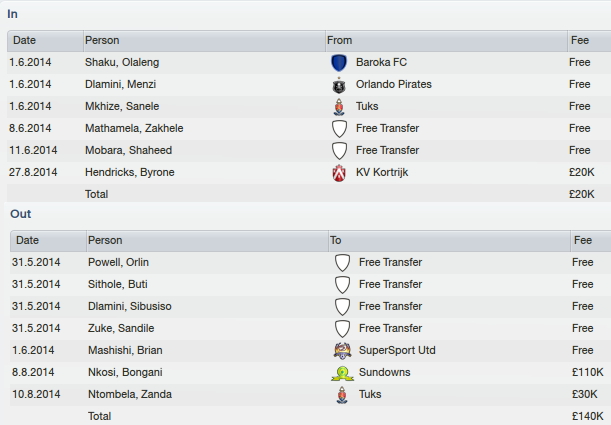Sort In table by Person column header
This screenshot has height=425, width=611.
coord(204,41)
